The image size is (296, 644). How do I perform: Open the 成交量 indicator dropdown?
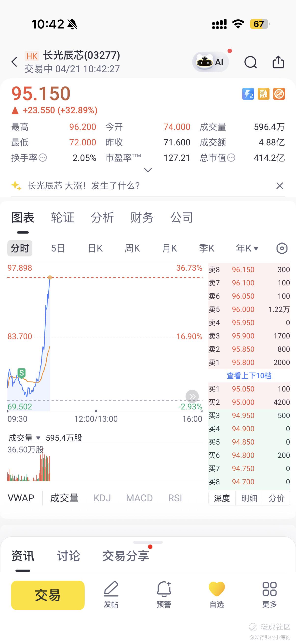(25, 438)
